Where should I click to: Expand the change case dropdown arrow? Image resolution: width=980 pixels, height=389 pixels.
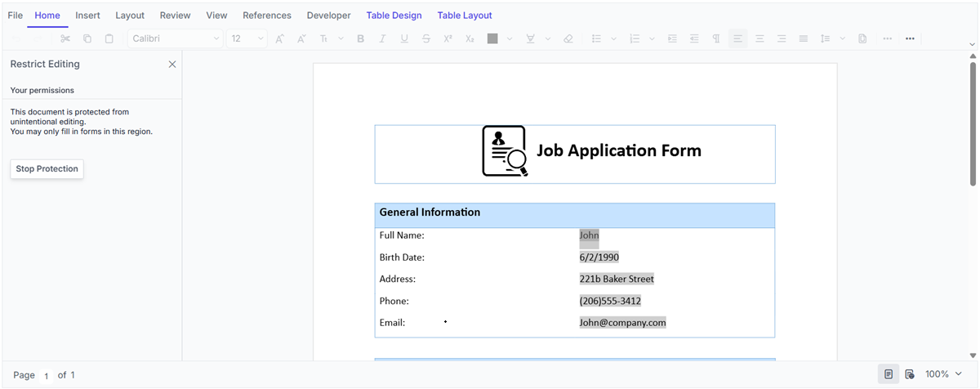tap(341, 38)
